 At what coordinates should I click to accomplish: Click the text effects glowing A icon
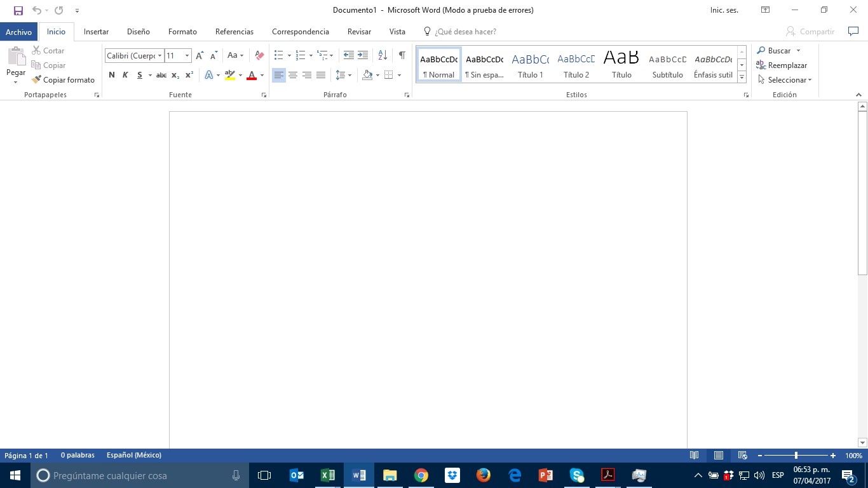209,75
